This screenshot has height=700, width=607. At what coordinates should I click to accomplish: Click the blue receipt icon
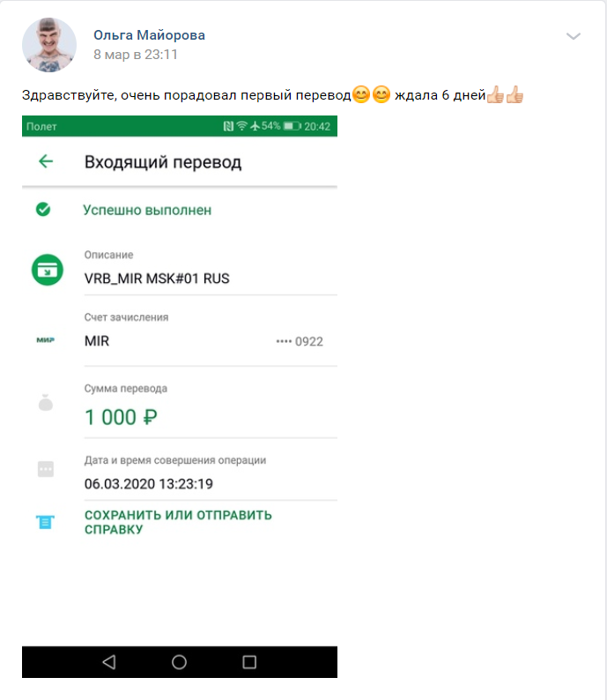[45, 522]
